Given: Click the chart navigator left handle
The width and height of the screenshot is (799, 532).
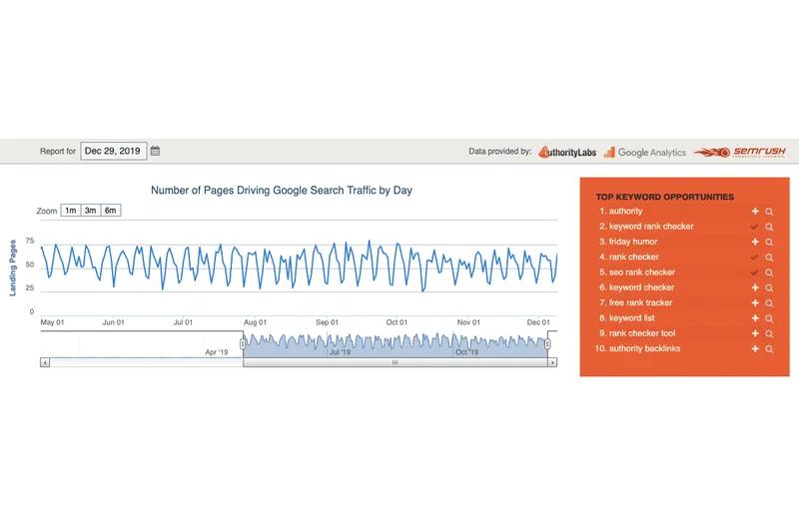Looking at the screenshot, I should pyautogui.click(x=243, y=343).
